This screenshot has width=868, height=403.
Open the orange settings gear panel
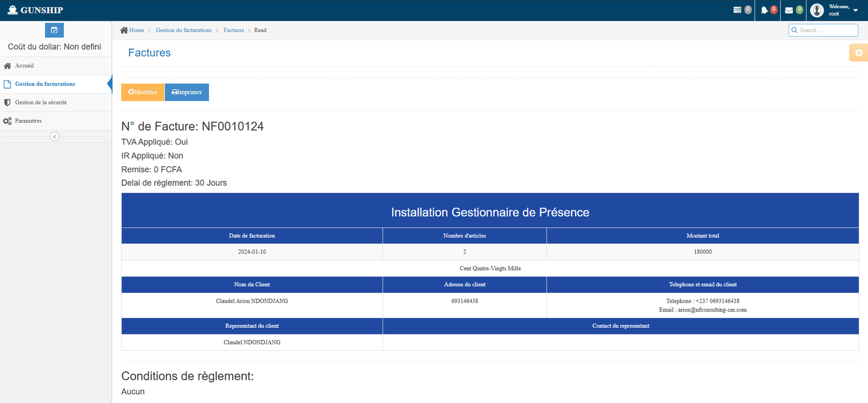coord(858,53)
